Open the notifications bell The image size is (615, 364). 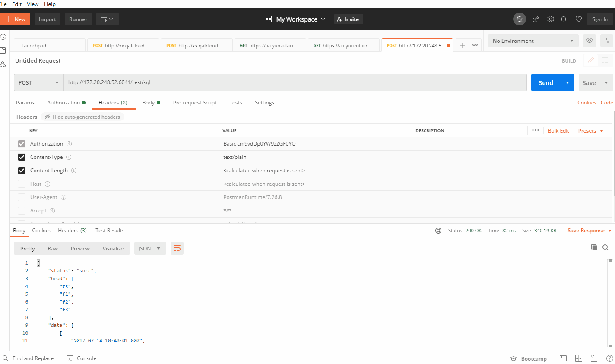[564, 19]
